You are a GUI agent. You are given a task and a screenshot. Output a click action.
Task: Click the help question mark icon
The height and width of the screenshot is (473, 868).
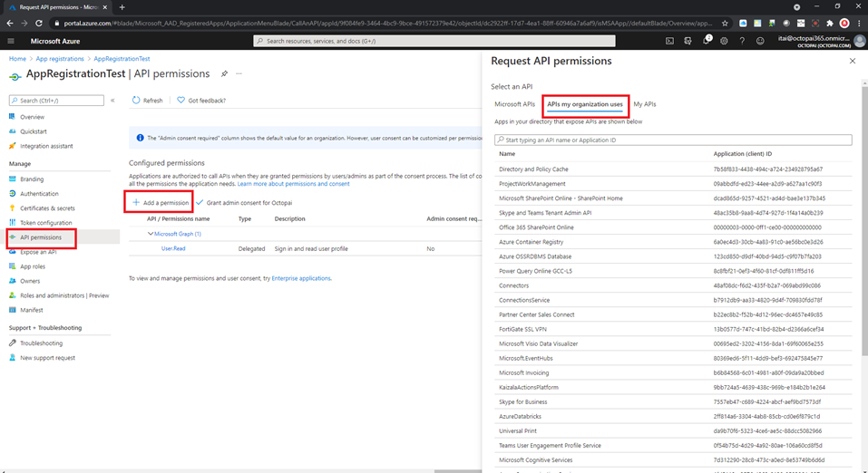click(742, 41)
